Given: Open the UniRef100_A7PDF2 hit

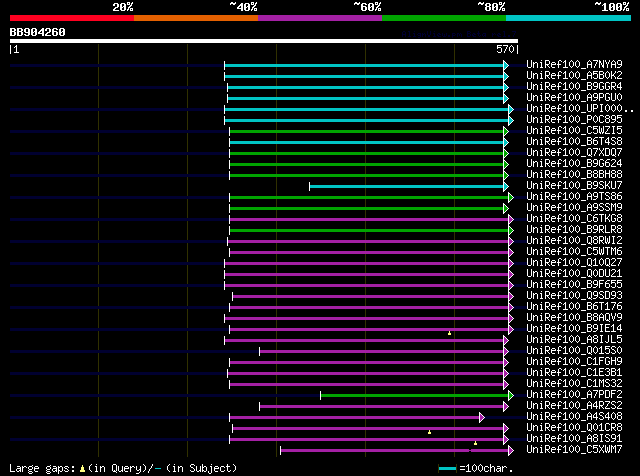Looking at the screenshot, I should [574, 395].
